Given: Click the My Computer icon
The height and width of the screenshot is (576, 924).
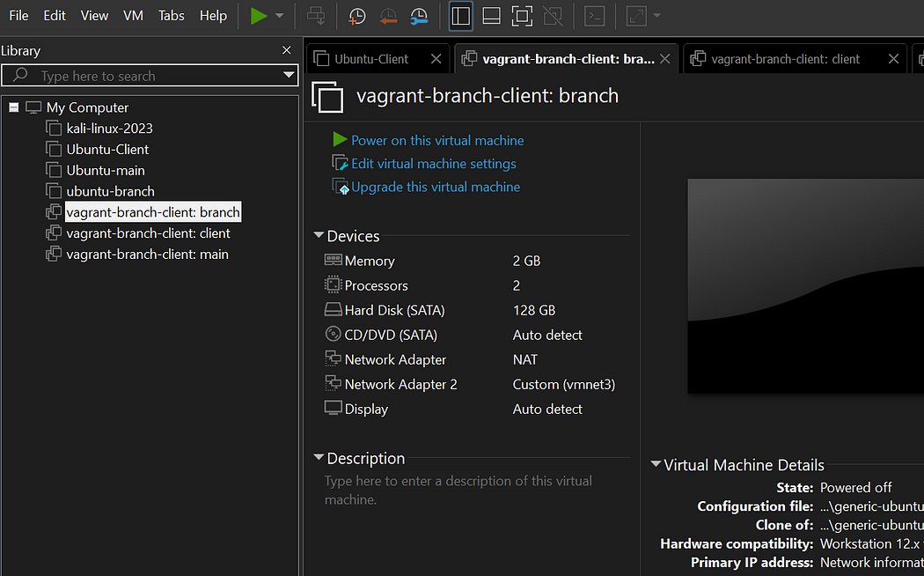Looking at the screenshot, I should pos(33,107).
